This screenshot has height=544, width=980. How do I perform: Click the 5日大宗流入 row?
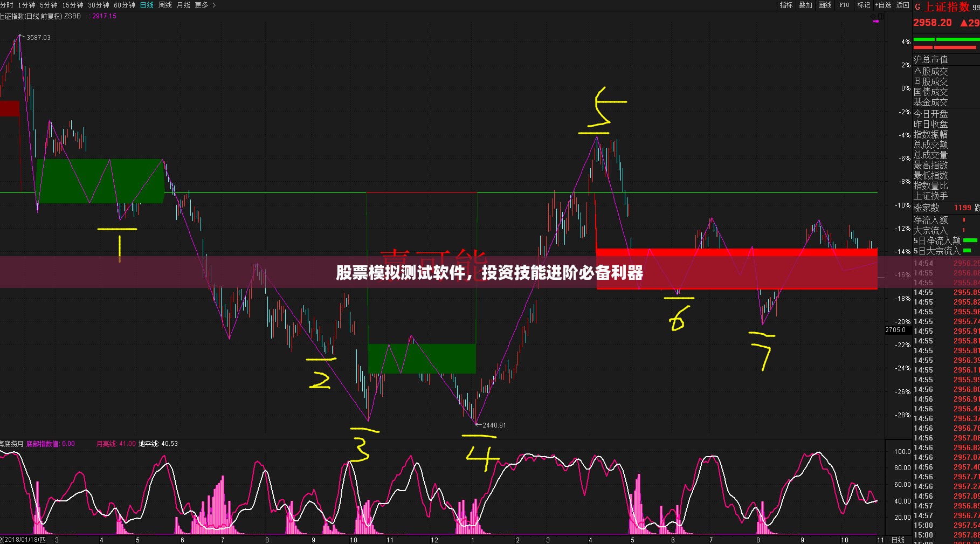pos(947,251)
